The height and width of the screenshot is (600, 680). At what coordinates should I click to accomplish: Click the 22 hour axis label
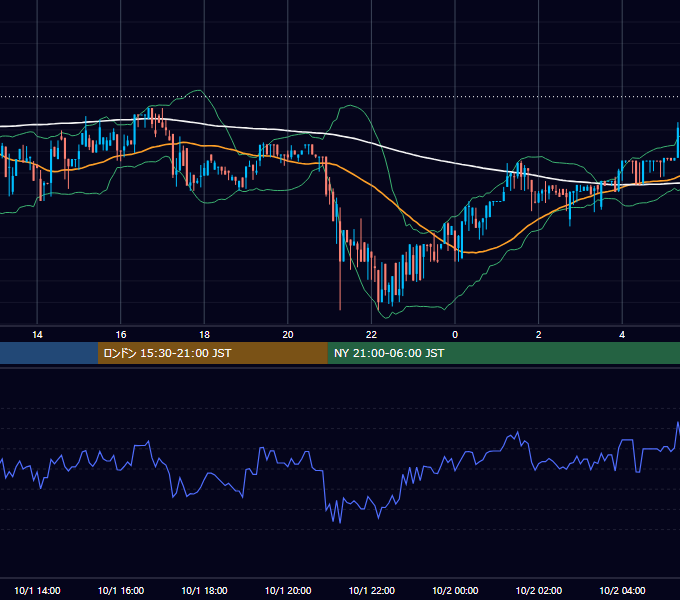tap(371, 335)
